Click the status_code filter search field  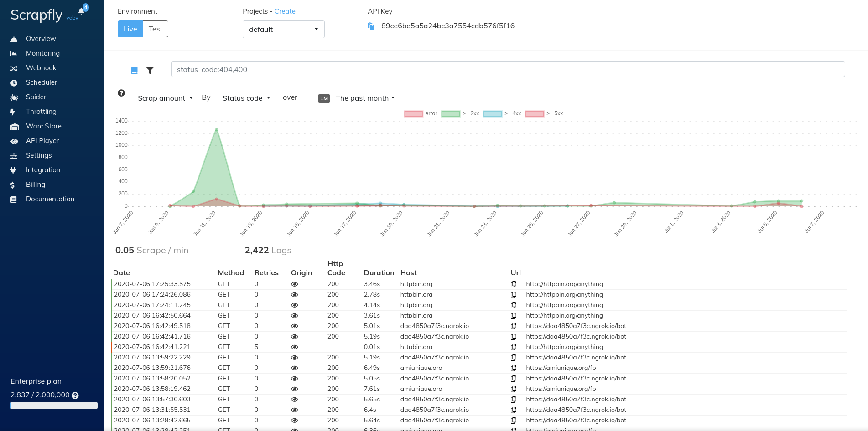click(x=508, y=69)
